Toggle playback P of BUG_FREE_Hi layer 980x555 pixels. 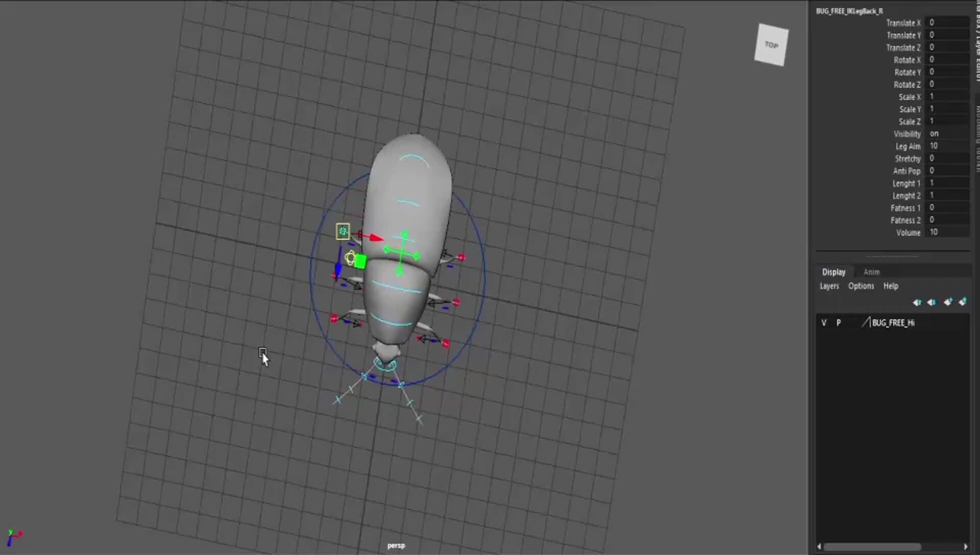pyautogui.click(x=839, y=323)
